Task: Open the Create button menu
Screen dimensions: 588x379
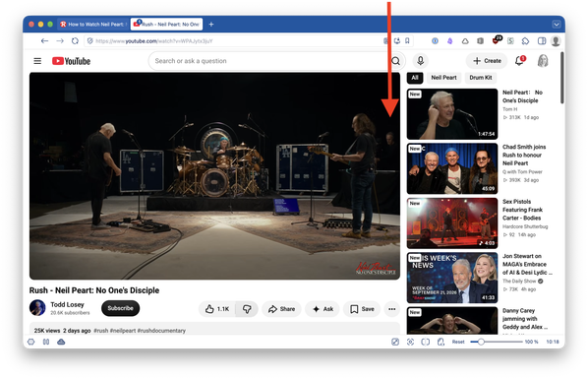Action: (487, 60)
